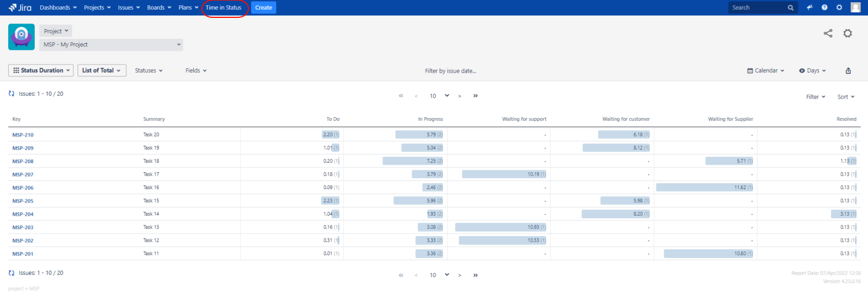
Task: Open Time in Status menu item
Action: [x=224, y=8]
